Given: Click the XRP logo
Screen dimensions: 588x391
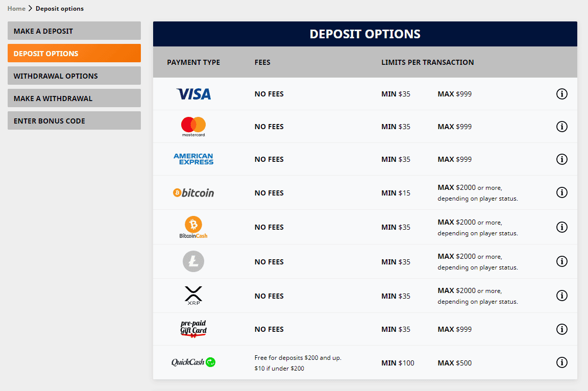Looking at the screenshot, I should [x=193, y=296].
